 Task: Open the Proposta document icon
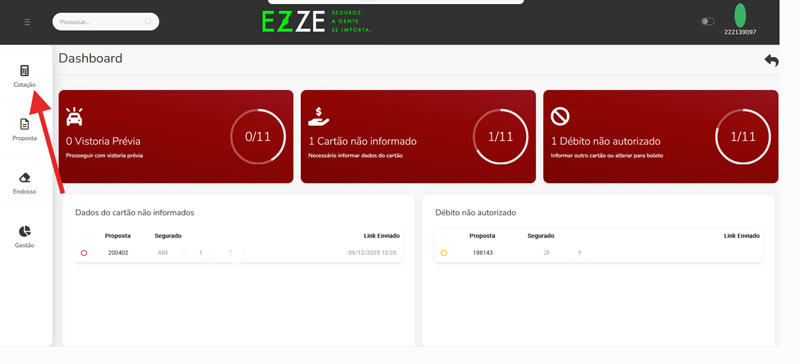pyautogui.click(x=24, y=124)
